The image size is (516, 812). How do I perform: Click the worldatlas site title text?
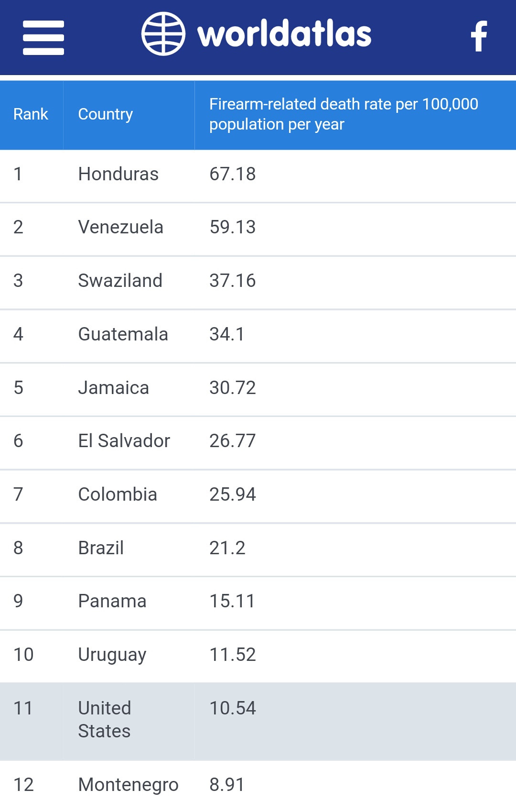tap(284, 33)
